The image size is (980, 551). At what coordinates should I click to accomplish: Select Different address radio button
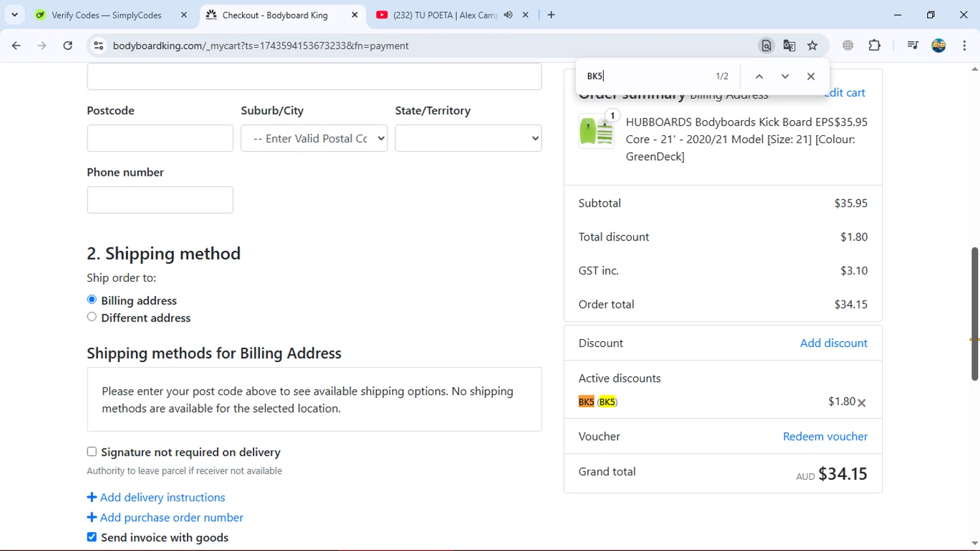(91, 317)
